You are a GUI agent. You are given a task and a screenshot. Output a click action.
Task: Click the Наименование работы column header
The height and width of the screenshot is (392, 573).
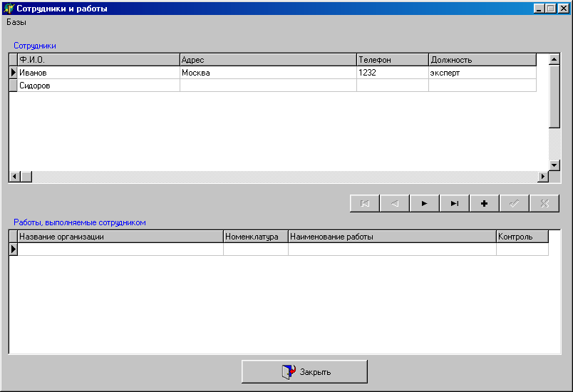[x=393, y=237]
